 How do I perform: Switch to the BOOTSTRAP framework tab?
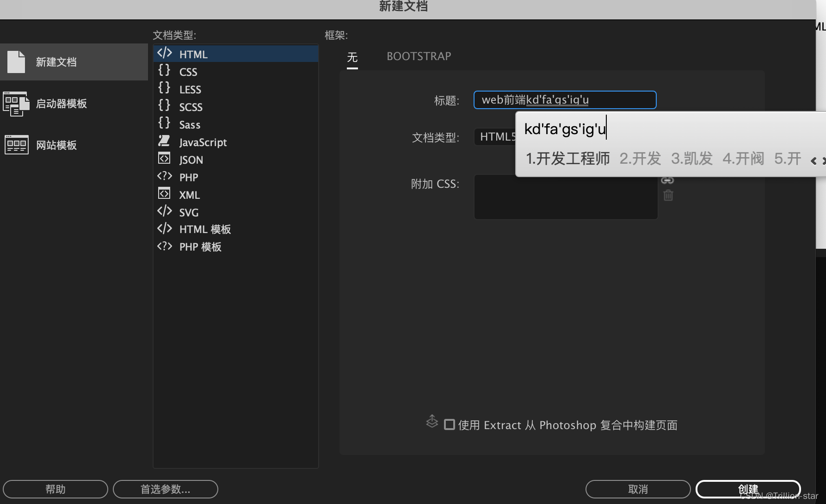pyautogui.click(x=419, y=56)
